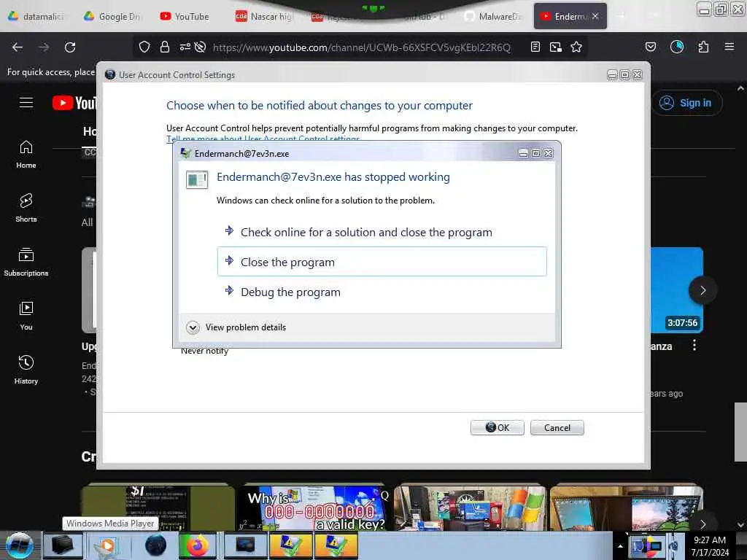The width and height of the screenshot is (747, 560).
Task: Open Firefox application hamburger menu
Action: (x=729, y=47)
